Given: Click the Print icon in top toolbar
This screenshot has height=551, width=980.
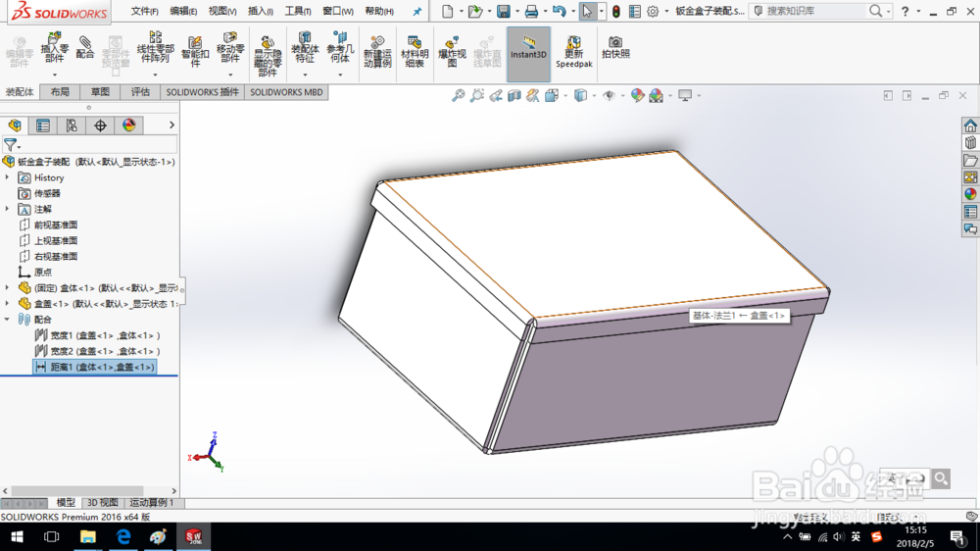Looking at the screenshot, I should coord(531,11).
